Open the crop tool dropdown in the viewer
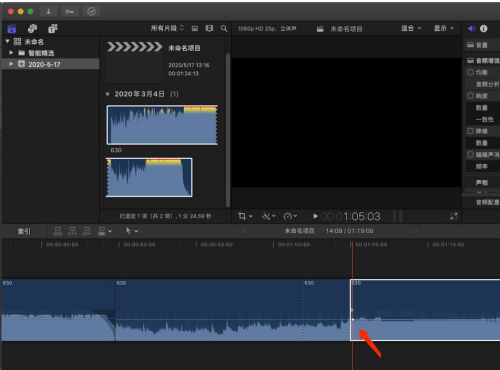This screenshot has height=370, width=500. [x=245, y=216]
